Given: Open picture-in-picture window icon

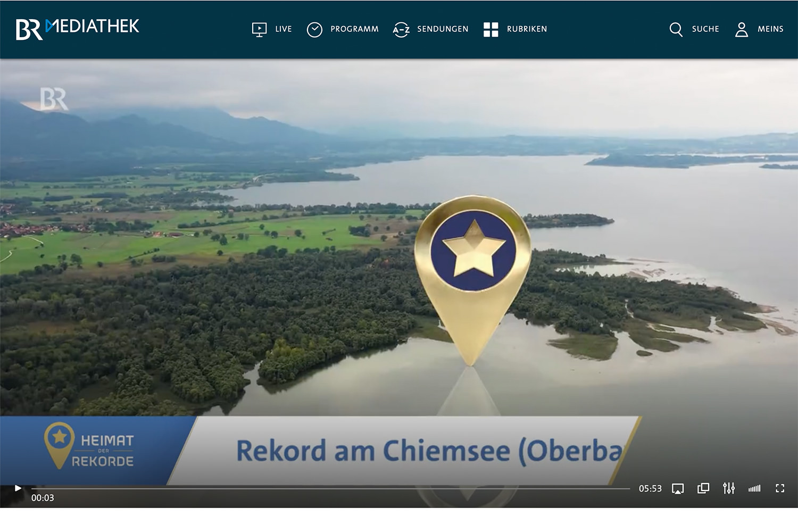Looking at the screenshot, I should (x=703, y=488).
